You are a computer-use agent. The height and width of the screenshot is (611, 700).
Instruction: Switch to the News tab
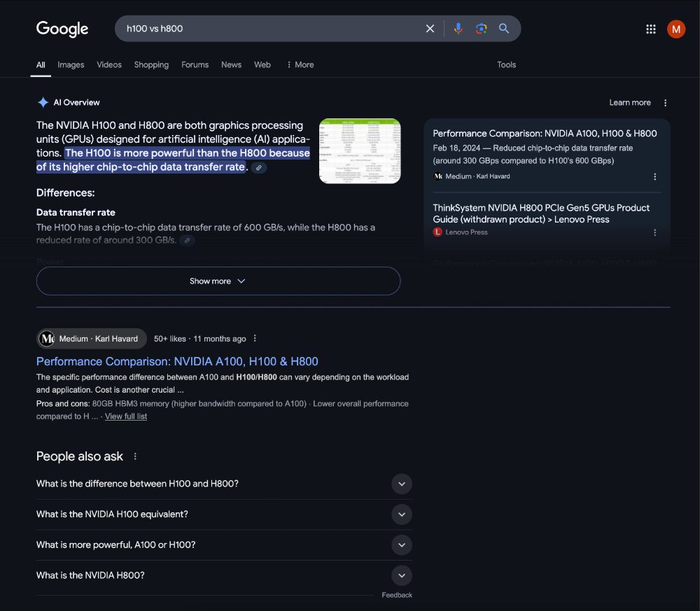pyautogui.click(x=231, y=64)
